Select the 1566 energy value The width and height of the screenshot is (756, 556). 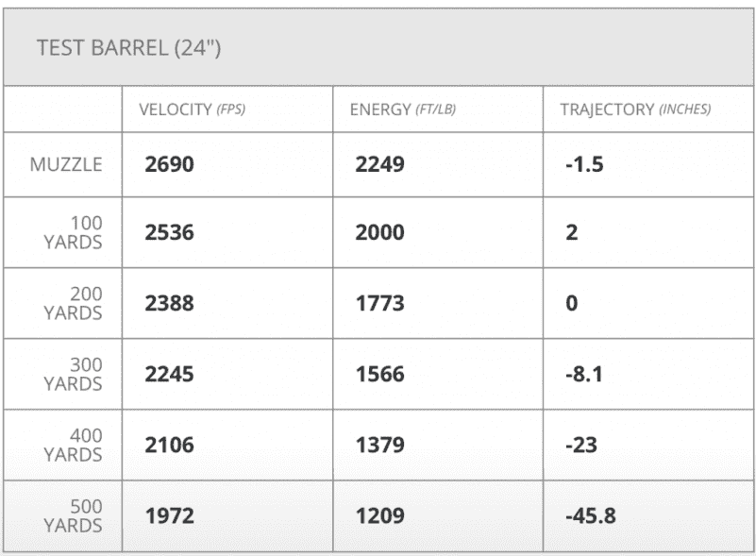(x=379, y=375)
